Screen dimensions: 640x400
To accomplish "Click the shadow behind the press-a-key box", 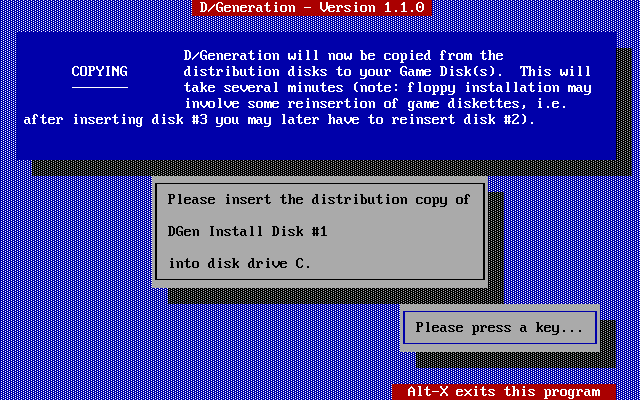I will [516, 360].
